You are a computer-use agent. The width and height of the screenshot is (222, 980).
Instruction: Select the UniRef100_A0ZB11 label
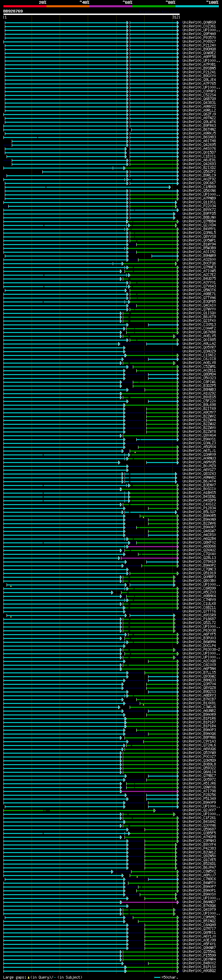199,370
